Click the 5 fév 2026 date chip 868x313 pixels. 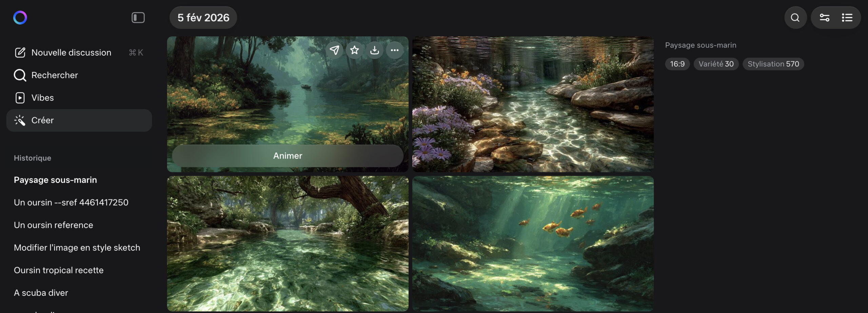click(x=203, y=18)
